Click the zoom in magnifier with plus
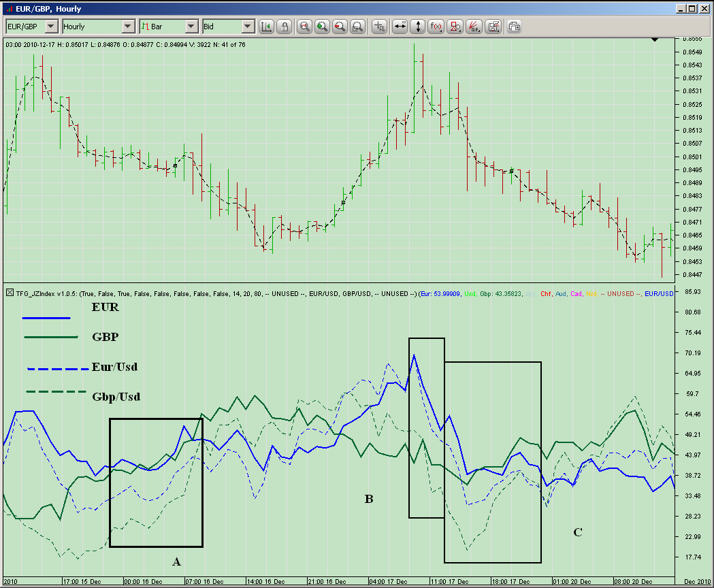This screenshot has height=588, width=714. [321, 27]
